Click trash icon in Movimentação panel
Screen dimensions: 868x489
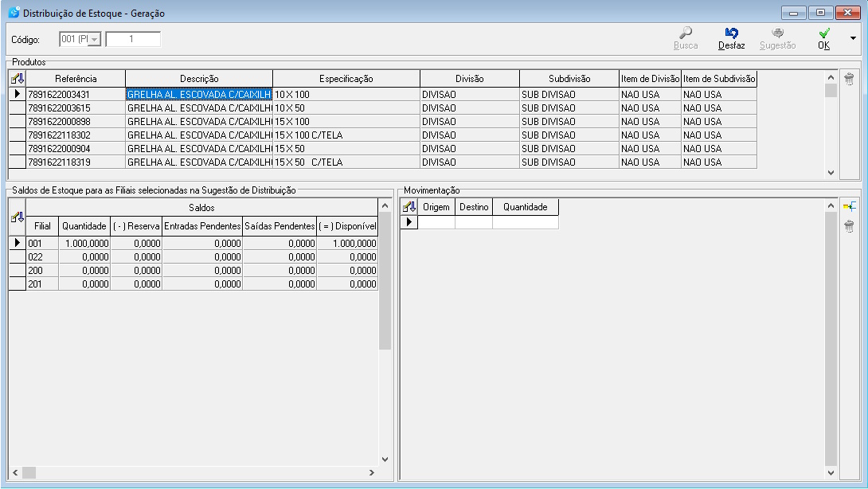(x=849, y=227)
